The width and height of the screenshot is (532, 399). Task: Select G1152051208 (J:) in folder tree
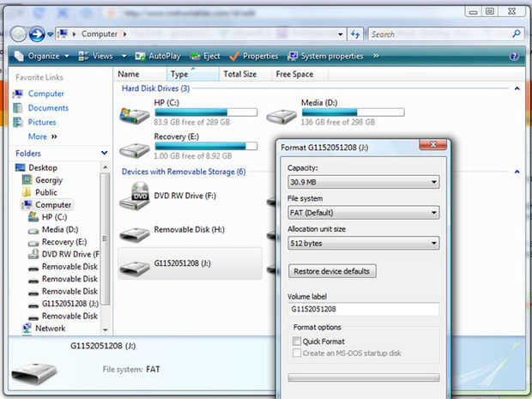[70, 304]
